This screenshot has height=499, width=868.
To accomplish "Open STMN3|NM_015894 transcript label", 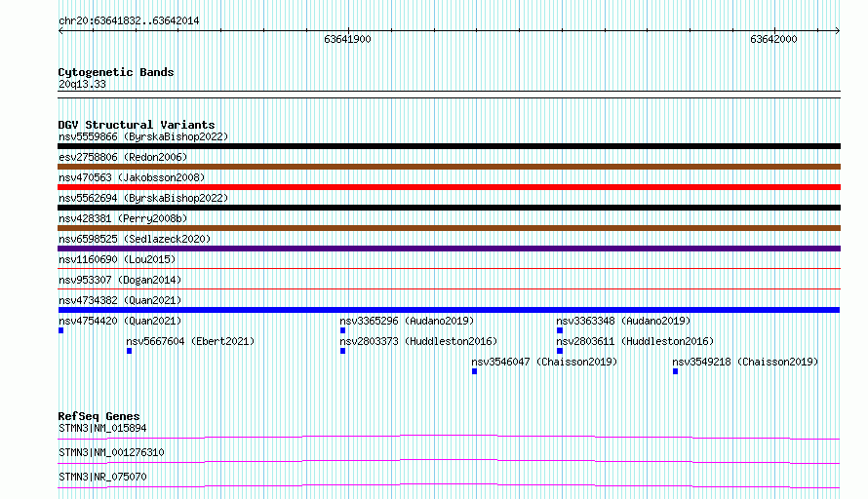I will (102, 428).
